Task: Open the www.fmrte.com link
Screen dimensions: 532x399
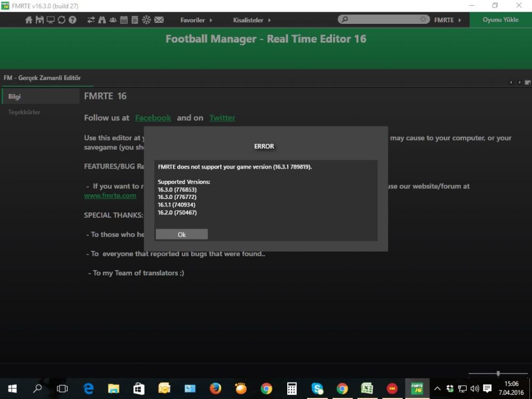Action: [110, 196]
